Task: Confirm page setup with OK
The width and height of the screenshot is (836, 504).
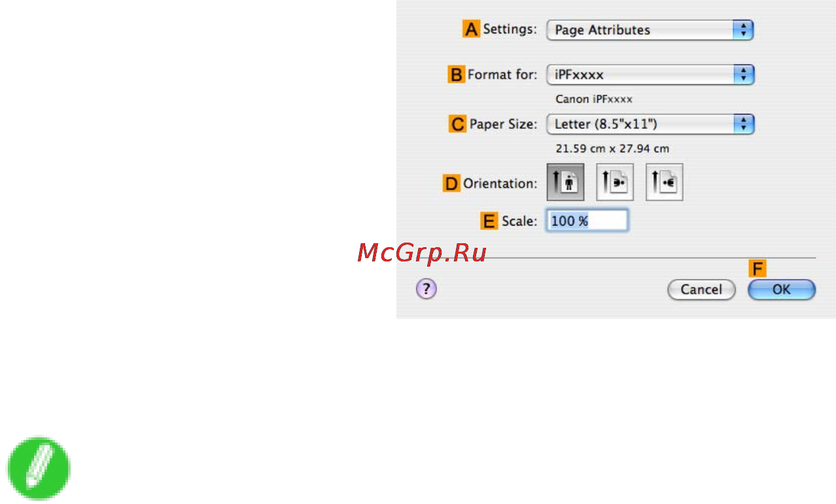Action: (x=782, y=290)
